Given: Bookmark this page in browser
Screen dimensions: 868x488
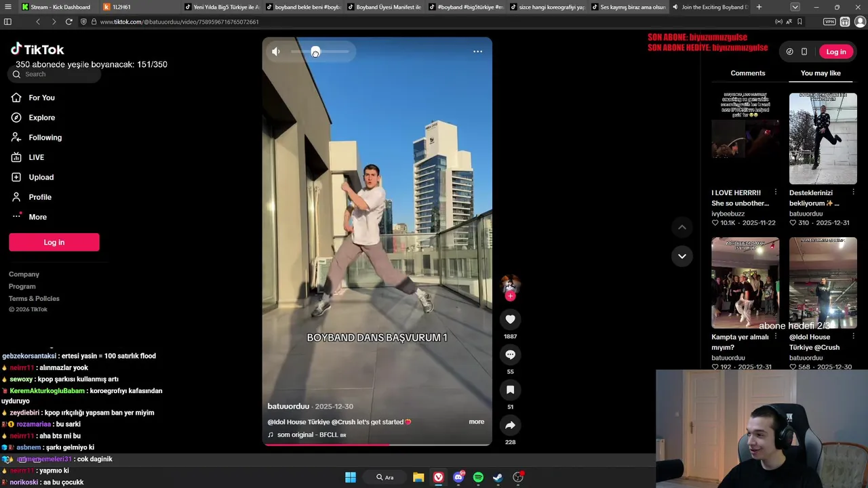Looking at the screenshot, I should click(x=800, y=22).
